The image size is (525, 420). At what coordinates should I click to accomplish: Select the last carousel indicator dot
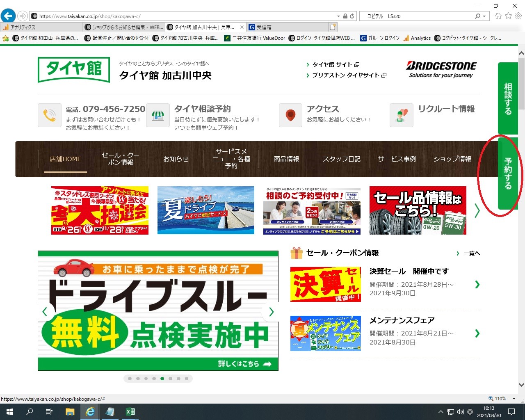pyautogui.click(x=187, y=379)
